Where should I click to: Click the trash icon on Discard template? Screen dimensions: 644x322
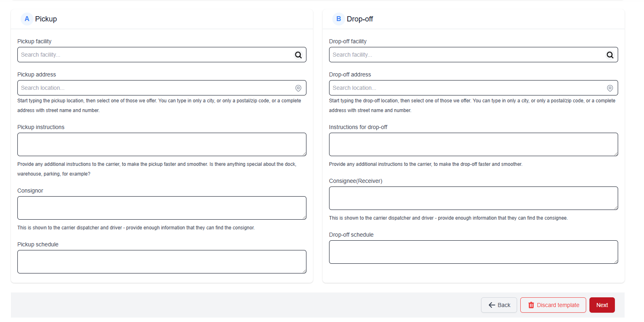tap(531, 305)
